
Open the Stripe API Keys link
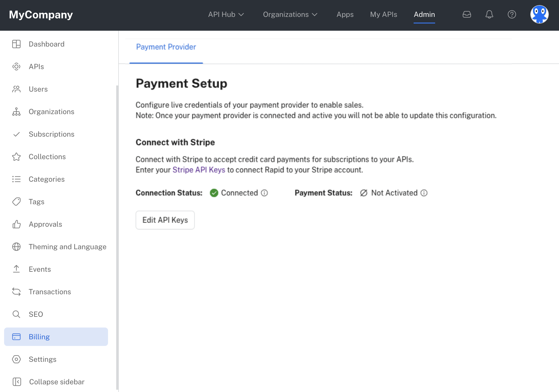199,170
